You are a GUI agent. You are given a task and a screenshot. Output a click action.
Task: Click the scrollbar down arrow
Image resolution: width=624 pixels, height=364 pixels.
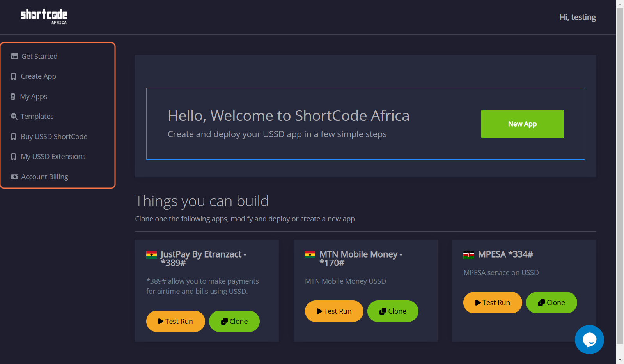(620, 360)
